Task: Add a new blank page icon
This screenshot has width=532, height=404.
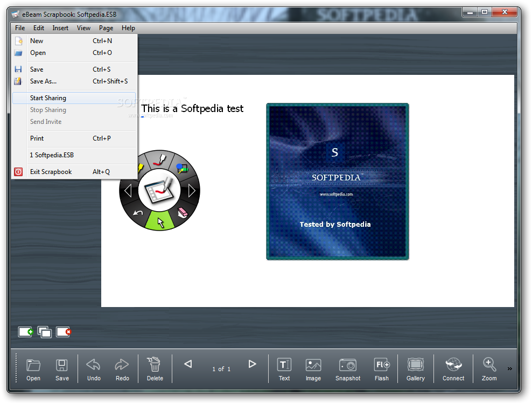Action: coord(25,332)
